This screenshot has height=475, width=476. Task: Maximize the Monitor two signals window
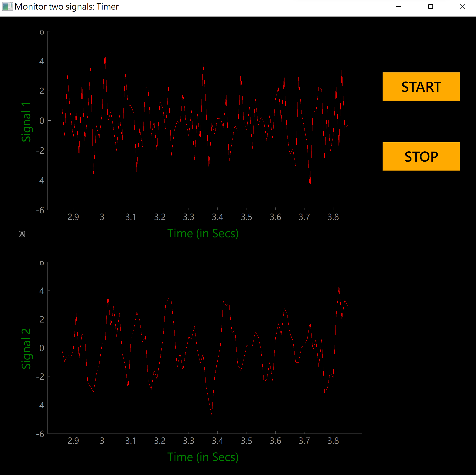430,7
